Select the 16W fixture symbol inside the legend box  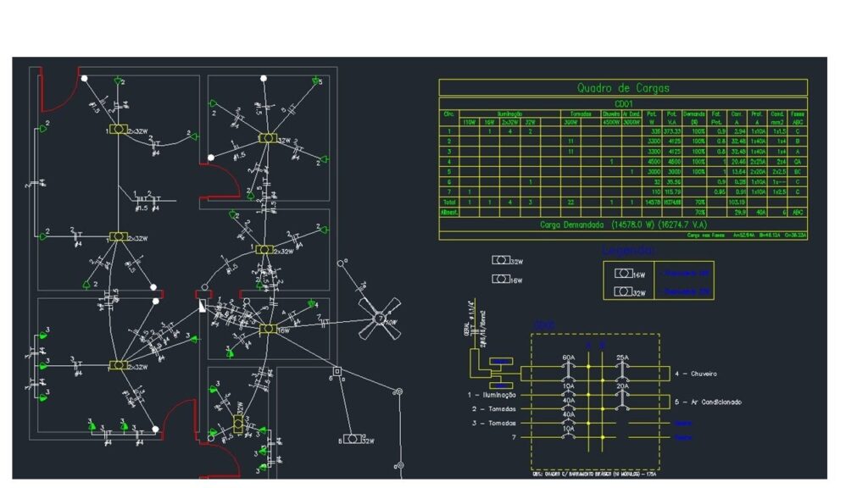(x=625, y=274)
